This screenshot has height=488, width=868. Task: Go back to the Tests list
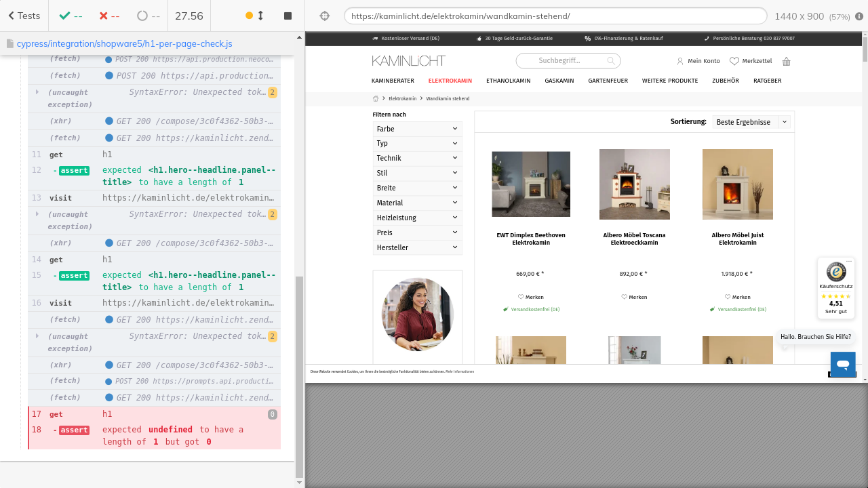[x=24, y=16]
